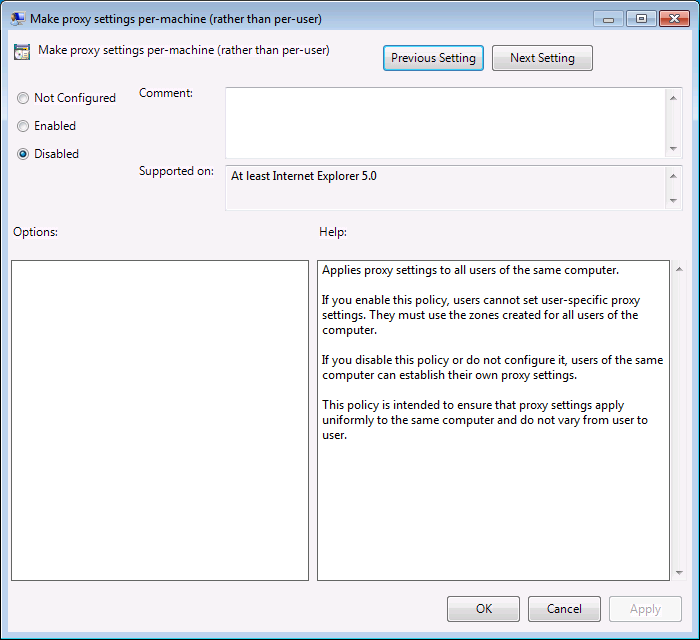
Task: Click the 'If you disable this policy' paragraph
Action: pos(492,367)
